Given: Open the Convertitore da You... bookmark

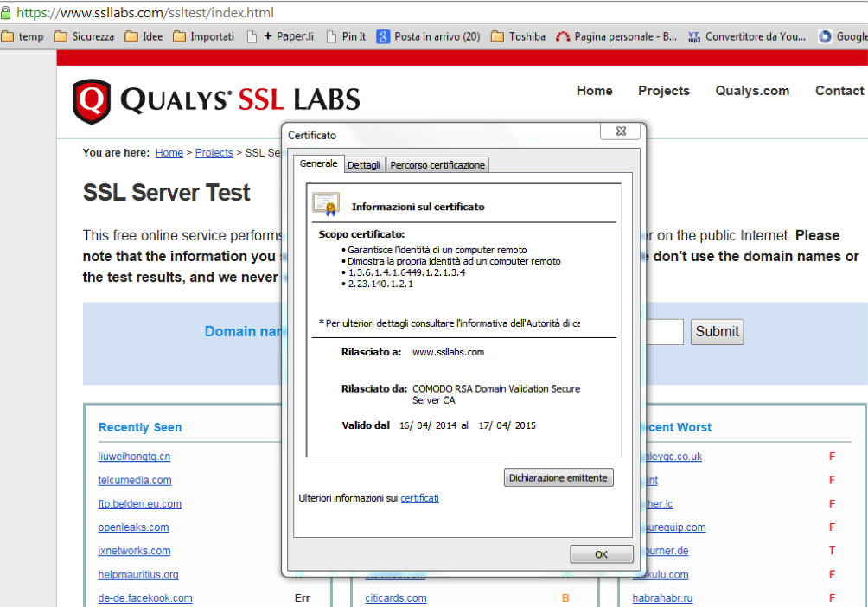Looking at the screenshot, I should point(746,36).
